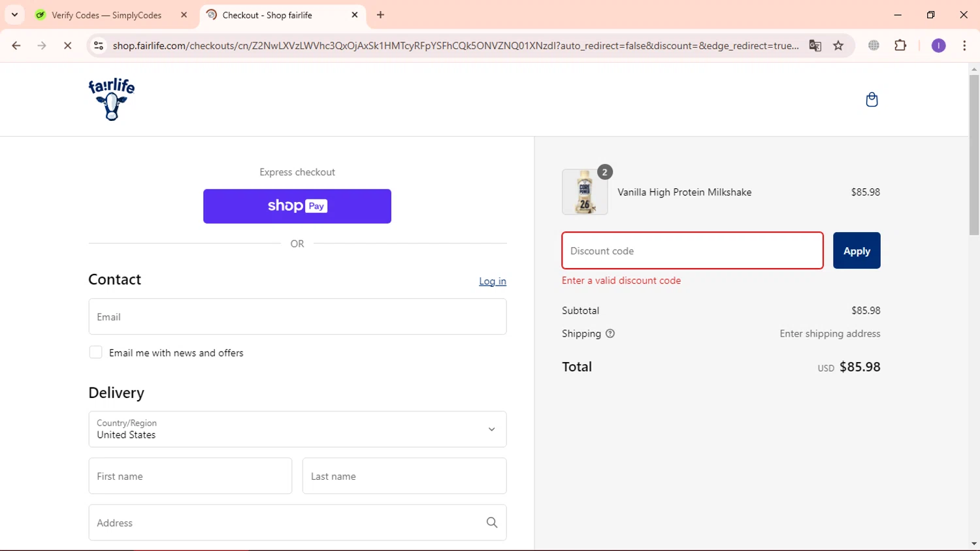980x551 pixels.
Task: Open the Country/Region dropdown
Action: coord(297,429)
